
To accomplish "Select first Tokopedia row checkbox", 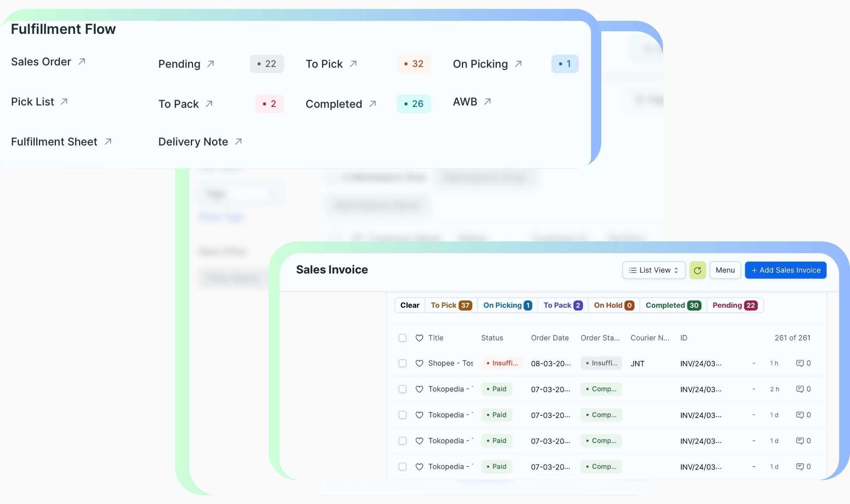I will click(402, 389).
